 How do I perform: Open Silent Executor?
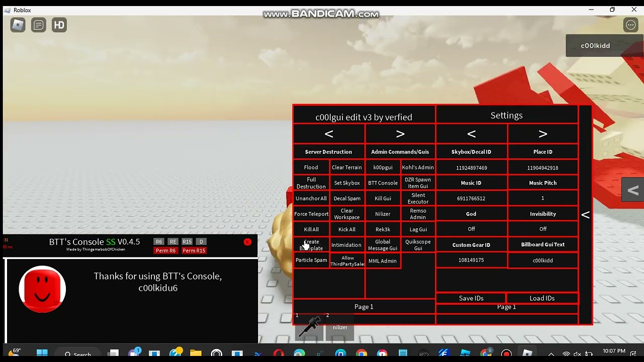418,199
